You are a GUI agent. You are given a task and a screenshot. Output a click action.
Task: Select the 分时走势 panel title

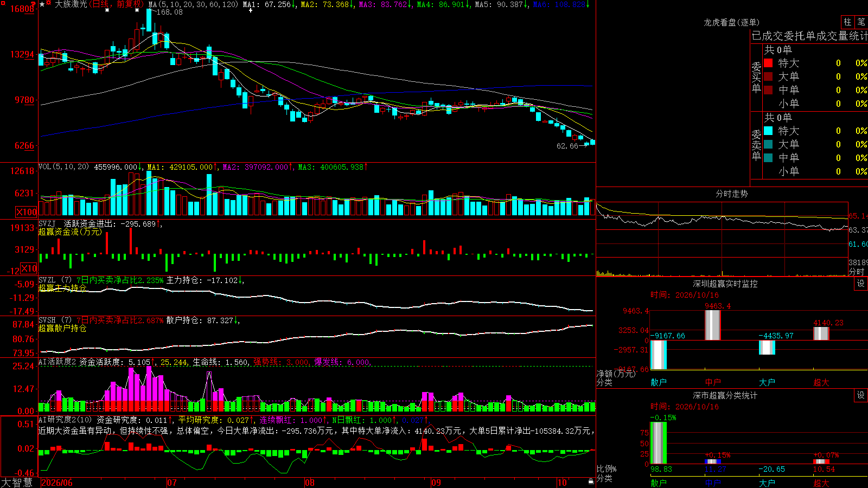click(731, 194)
